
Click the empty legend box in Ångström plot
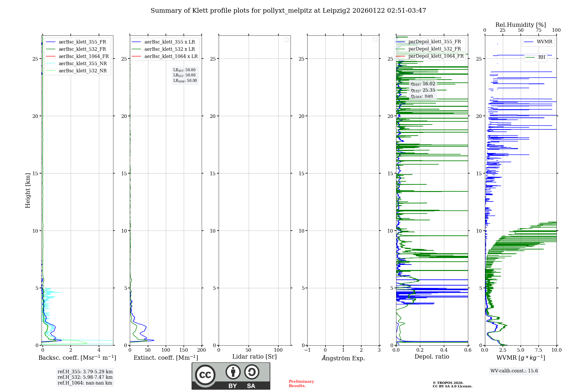(x=375, y=40)
